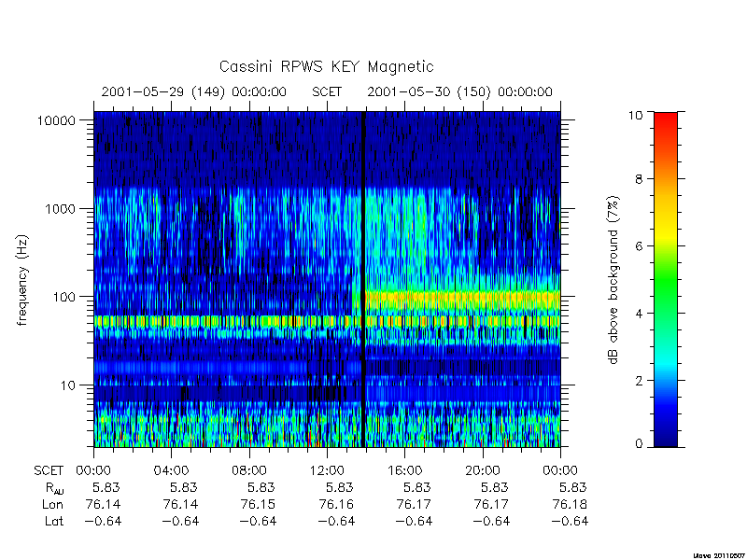
Task: Click the colorbar tick label 2
Action: tap(639, 381)
